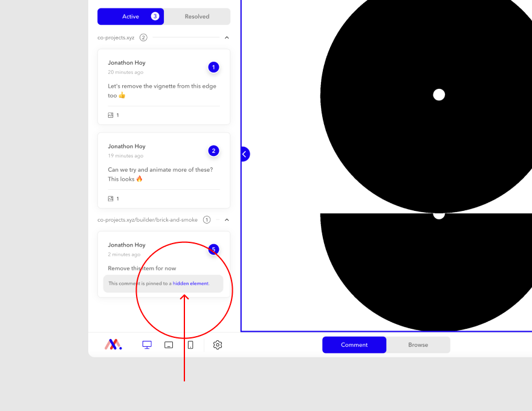Select the desktop preview icon
This screenshot has height=411, width=532.
coord(146,345)
